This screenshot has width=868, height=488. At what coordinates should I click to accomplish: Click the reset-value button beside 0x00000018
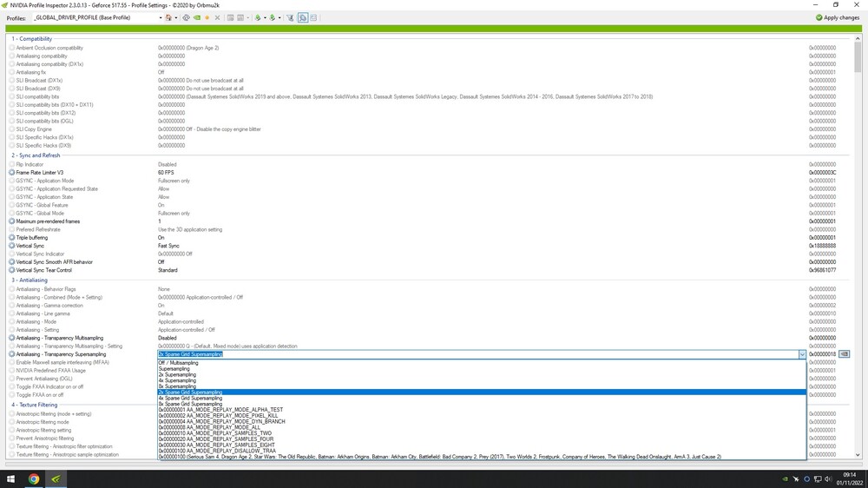point(845,354)
